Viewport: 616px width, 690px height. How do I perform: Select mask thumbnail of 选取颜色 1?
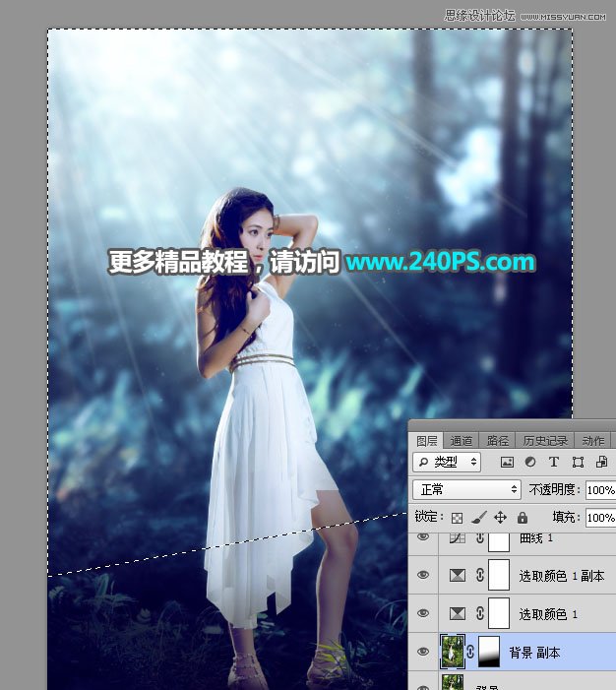click(499, 613)
